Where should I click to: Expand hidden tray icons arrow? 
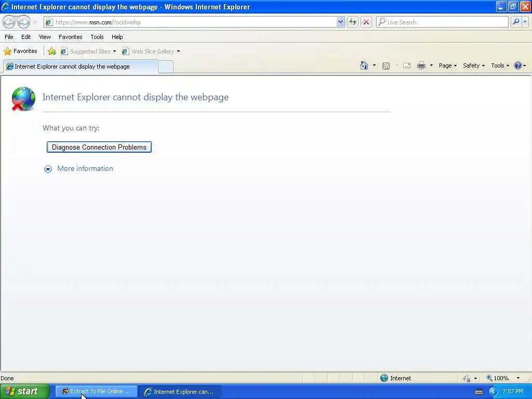tap(493, 392)
